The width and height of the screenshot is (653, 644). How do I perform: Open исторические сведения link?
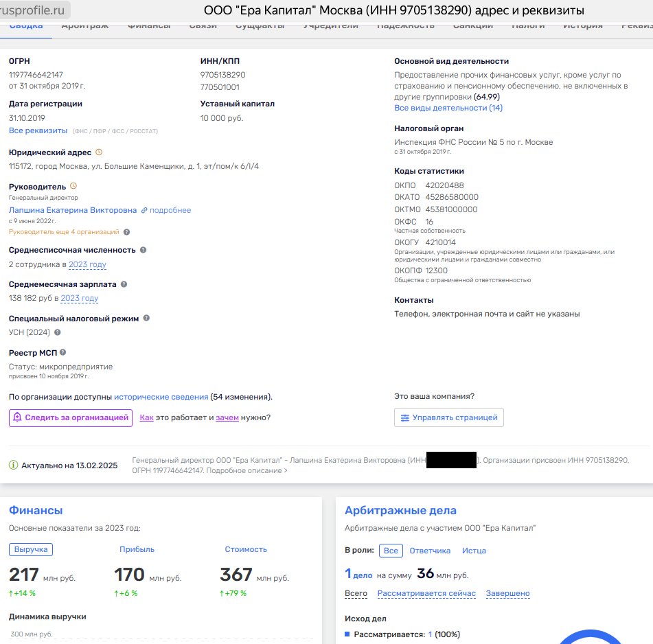click(161, 397)
